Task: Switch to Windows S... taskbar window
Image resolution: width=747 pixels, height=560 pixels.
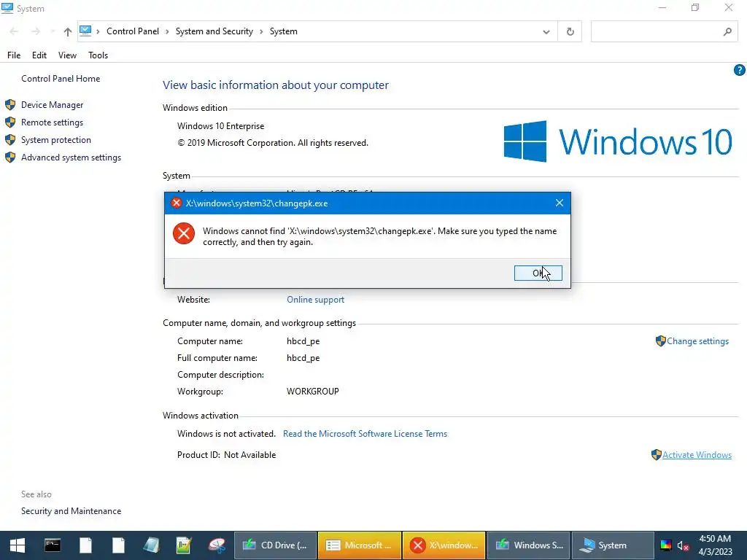Action: (x=528, y=545)
